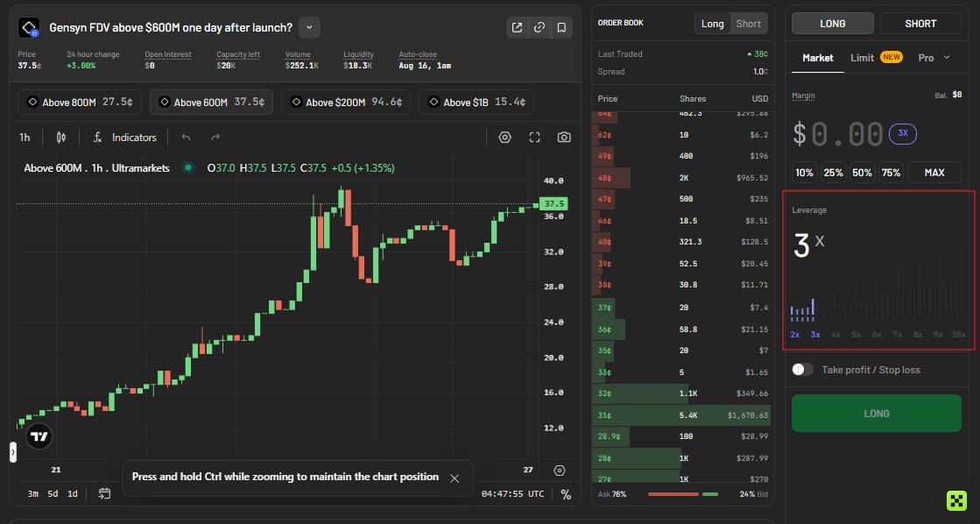Select the 31¢ bid row
Viewport: 980px width, 524px height.
[x=682, y=415]
